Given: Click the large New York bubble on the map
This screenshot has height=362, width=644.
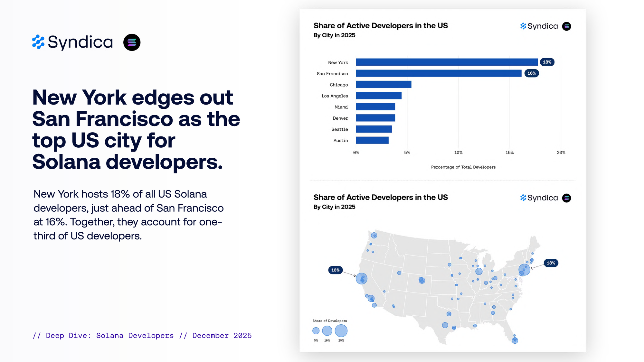Looking at the screenshot, I should [524, 270].
